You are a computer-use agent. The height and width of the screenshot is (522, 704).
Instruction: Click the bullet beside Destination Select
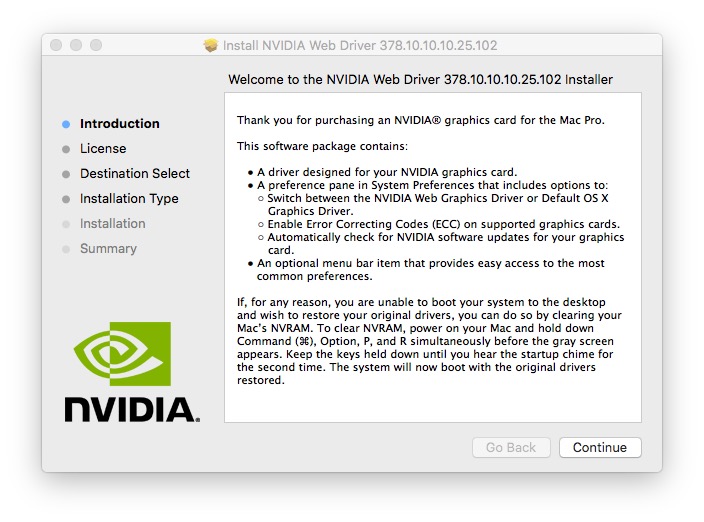[x=66, y=174]
